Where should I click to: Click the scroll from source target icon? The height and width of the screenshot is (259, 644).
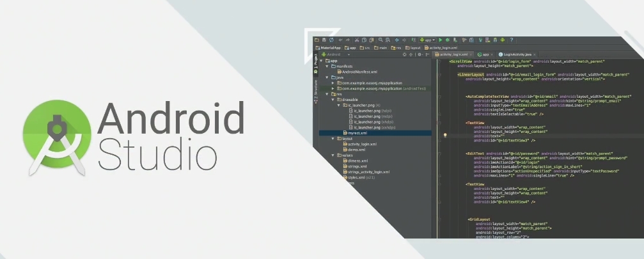(x=405, y=54)
